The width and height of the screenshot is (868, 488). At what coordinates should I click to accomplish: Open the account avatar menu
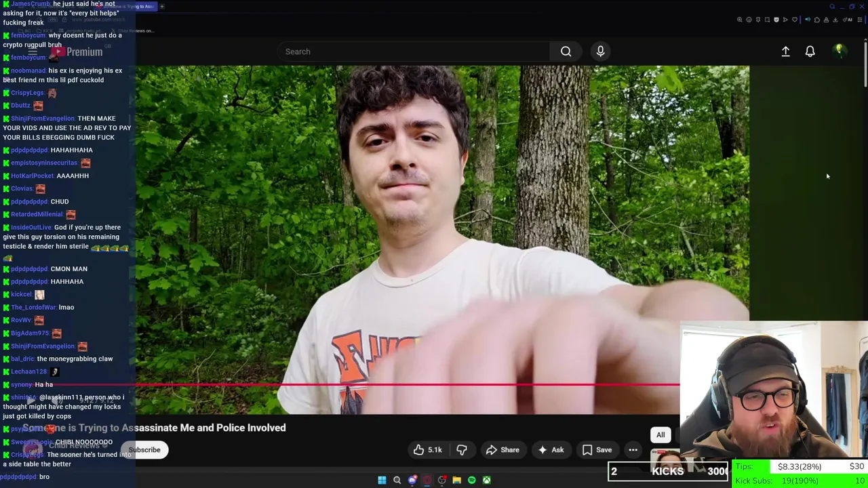coord(840,52)
